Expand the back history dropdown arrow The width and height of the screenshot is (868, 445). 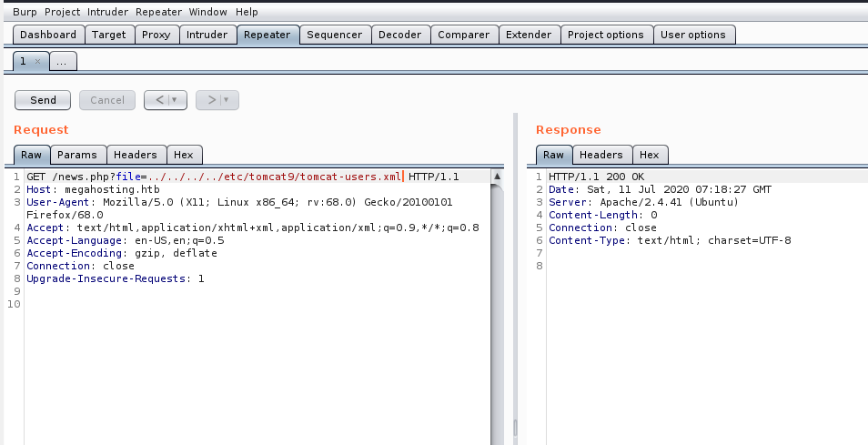pyautogui.click(x=175, y=100)
